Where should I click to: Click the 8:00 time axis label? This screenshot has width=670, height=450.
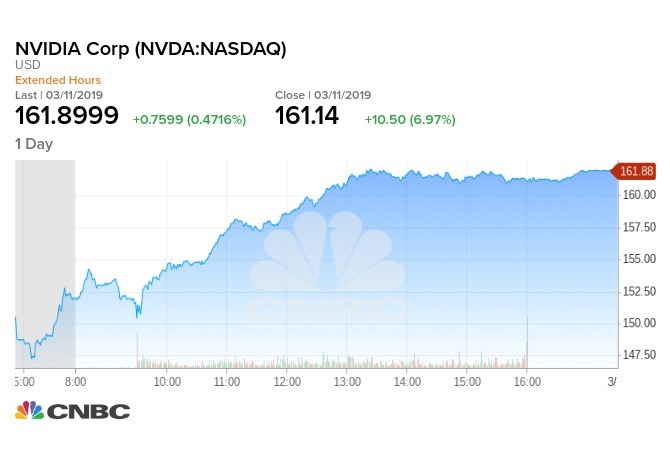[x=76, y=381]
